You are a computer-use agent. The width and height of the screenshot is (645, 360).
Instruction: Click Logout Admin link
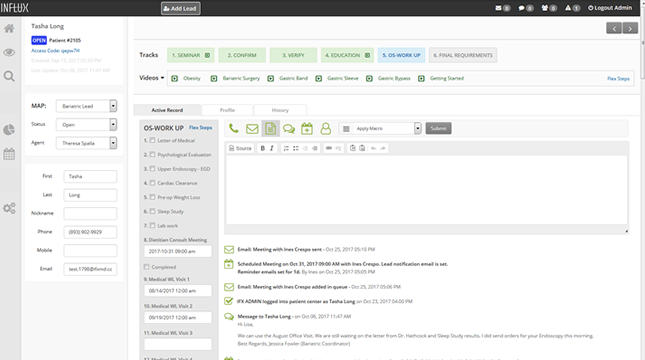[610, 8]
